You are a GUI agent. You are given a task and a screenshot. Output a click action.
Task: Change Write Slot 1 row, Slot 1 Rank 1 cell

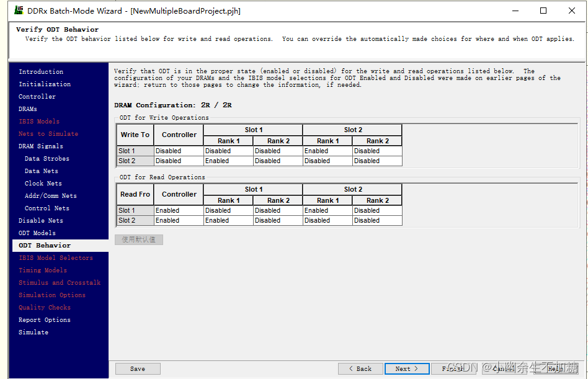[228, 151]
